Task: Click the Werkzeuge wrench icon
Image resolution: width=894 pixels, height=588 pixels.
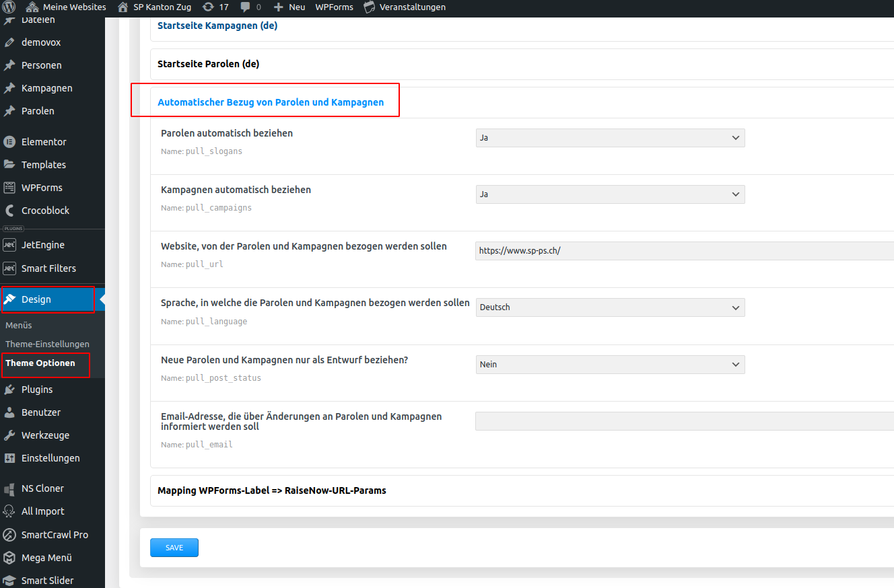Action: coord(9,435)
